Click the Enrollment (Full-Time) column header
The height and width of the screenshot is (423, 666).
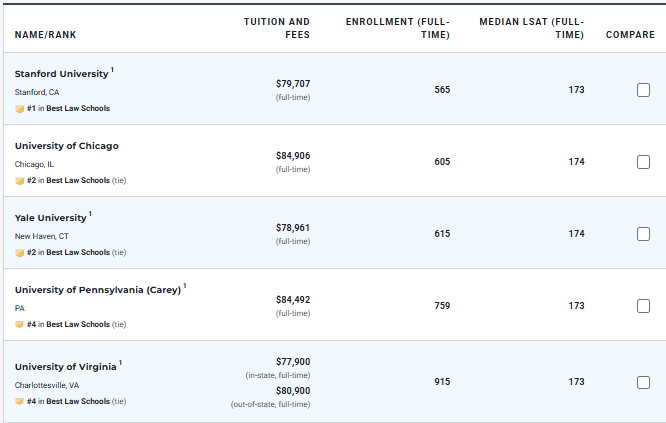397,28
